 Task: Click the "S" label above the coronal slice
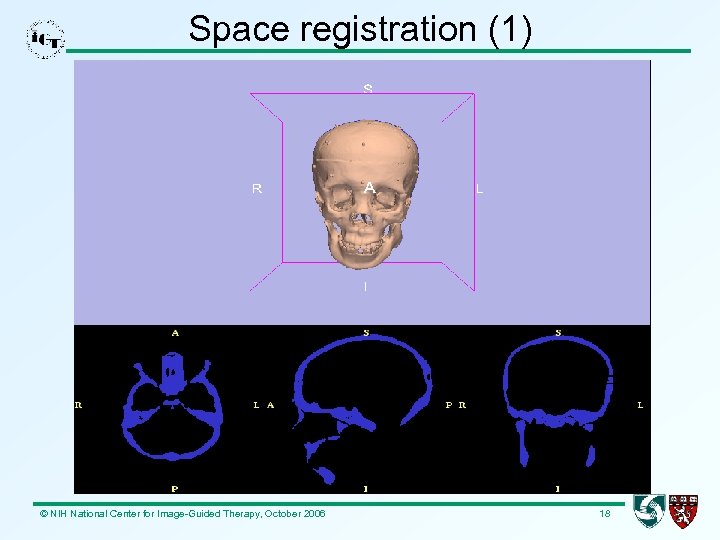click(558, 332)
